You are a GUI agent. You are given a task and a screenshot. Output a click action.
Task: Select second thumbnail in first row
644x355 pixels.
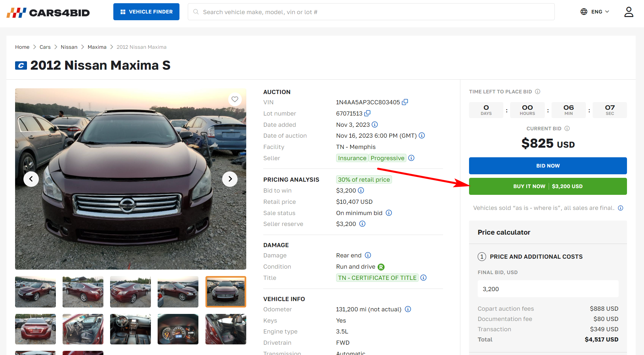click(83, 292)
